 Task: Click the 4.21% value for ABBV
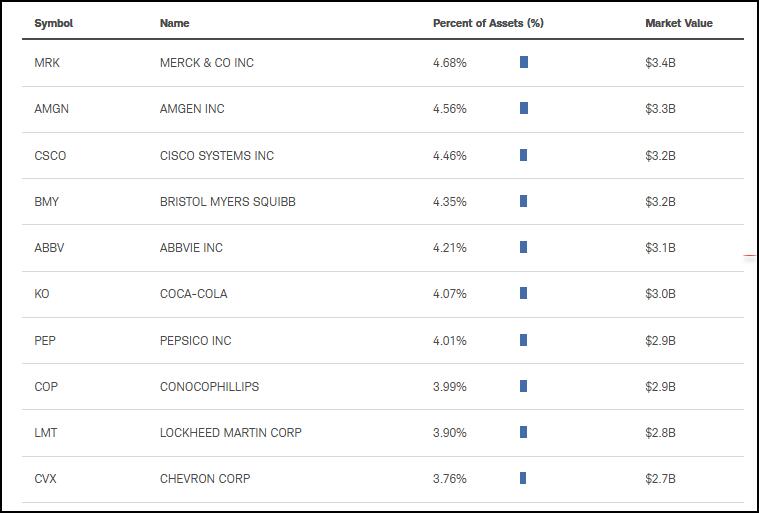click(x=449, y=248)
